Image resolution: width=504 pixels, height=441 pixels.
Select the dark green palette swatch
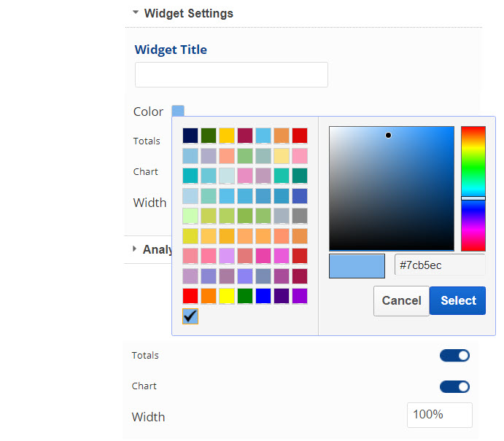click(x=209, y=136)
